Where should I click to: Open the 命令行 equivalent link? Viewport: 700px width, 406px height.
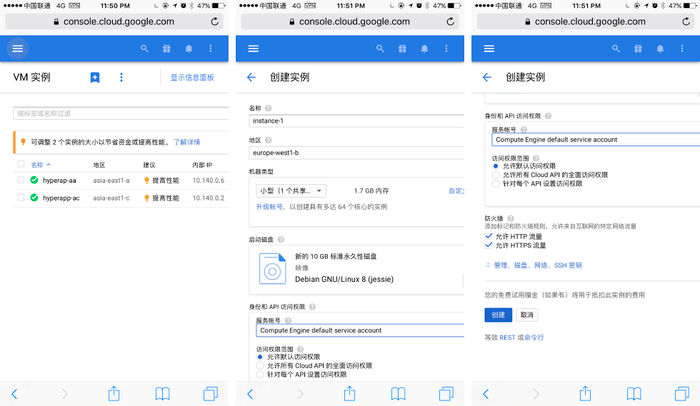click(x=534, y=337)
